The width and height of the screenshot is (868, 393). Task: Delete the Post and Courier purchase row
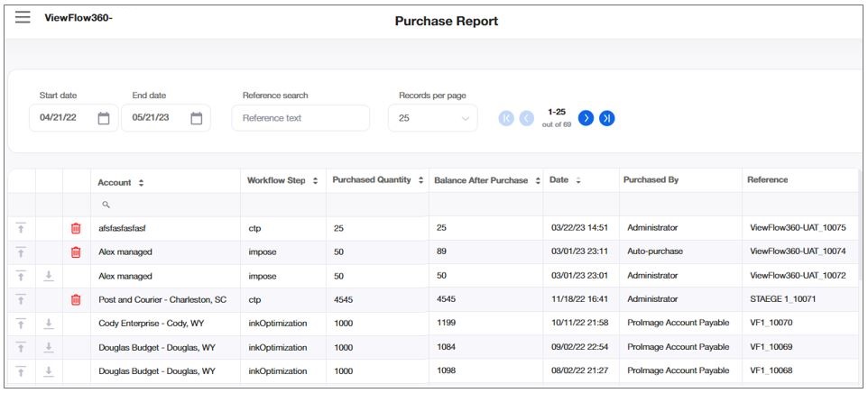(76, 299)
